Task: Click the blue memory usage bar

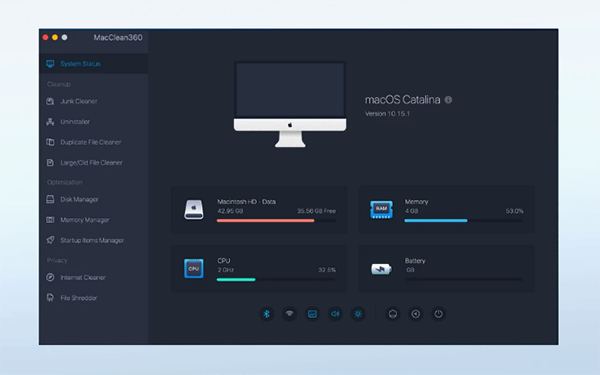Action: (435, 220)
